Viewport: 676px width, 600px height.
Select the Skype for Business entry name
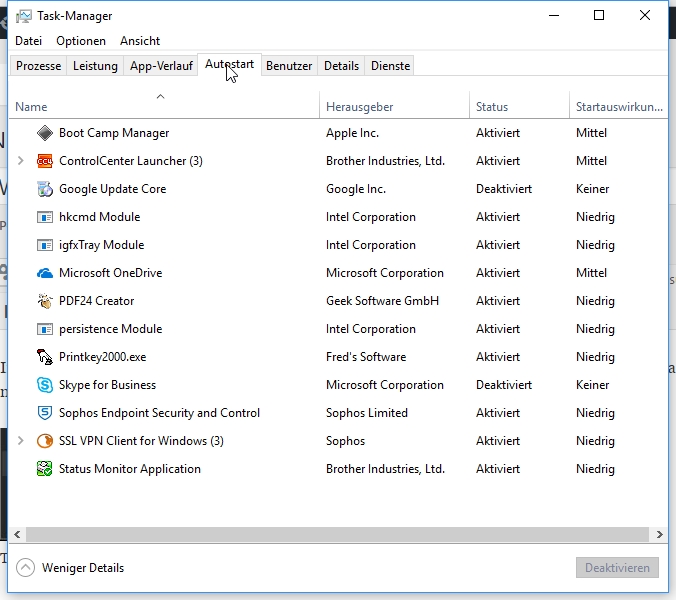pyautogui.click(x=107, y=385)
